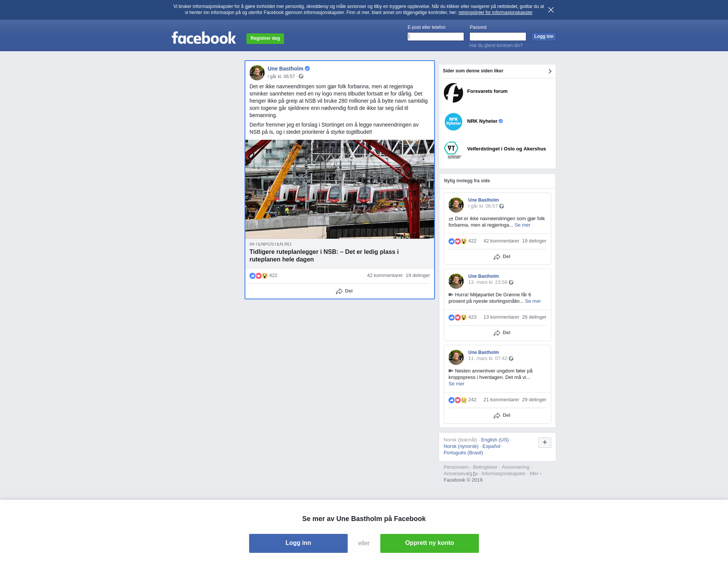The height and width of the screenshot is (568, 728).
Task: Click globe icon on 13. mars post
Action: point(511,282)
